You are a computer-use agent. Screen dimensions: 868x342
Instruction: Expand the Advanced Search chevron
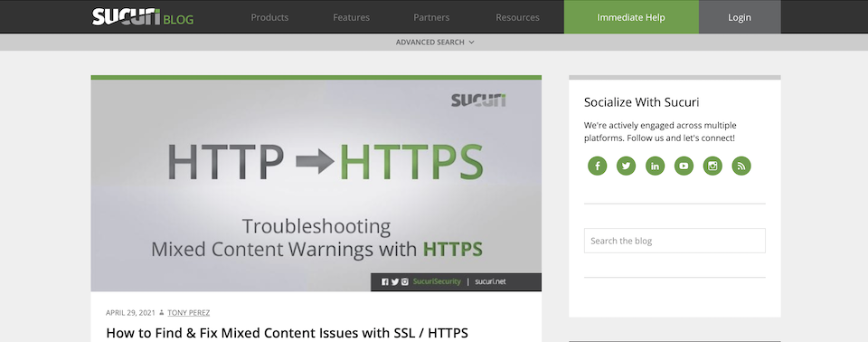click(471, 43)
